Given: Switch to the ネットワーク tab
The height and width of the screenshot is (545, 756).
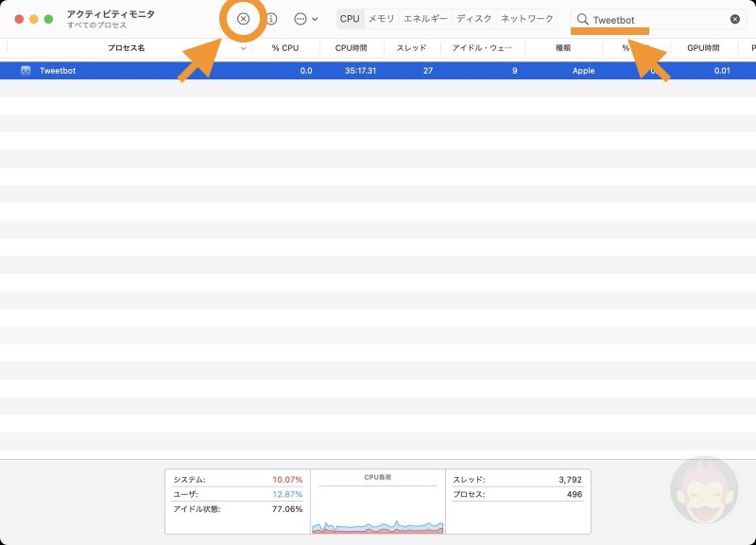Looking at the screenshot, I should (x=521, y=18).
